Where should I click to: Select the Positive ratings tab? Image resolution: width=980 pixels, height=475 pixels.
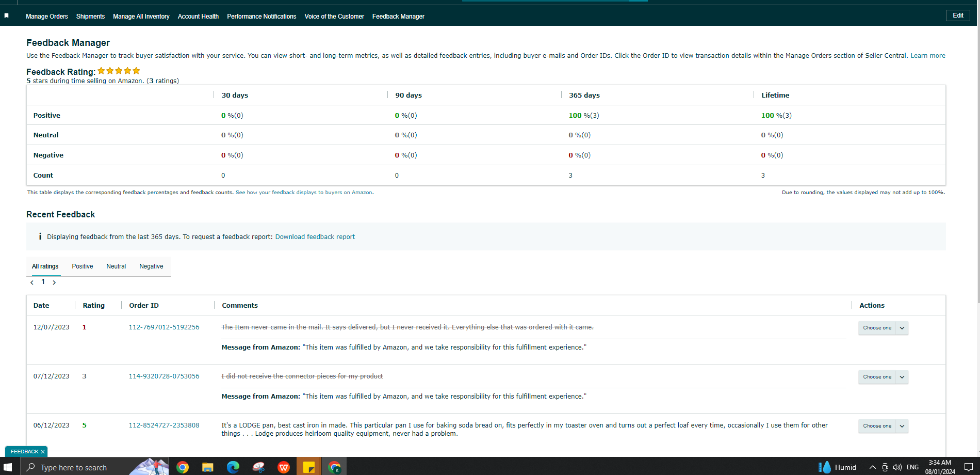click(x=83, y=266)
